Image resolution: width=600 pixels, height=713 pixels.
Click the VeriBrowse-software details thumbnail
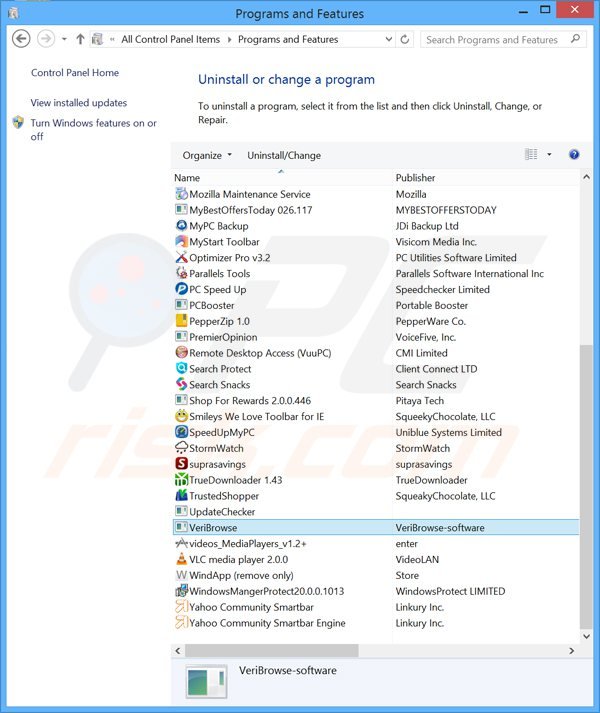[207, 682]
